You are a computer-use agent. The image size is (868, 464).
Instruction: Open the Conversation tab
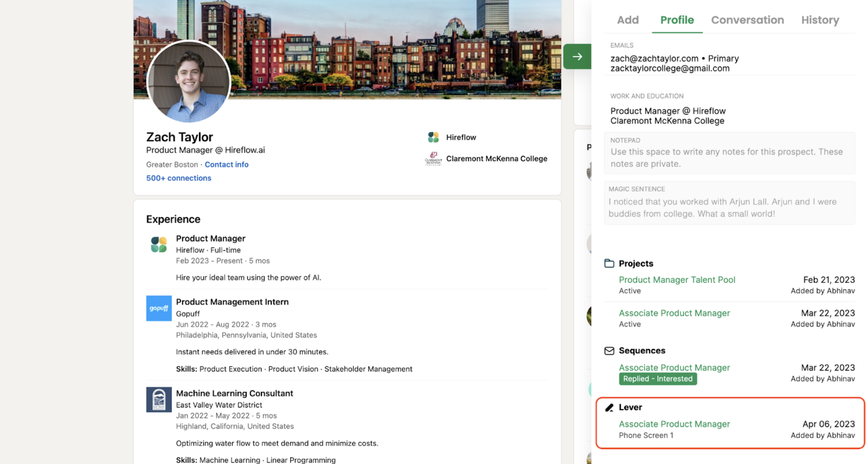[x=747, y=20]
